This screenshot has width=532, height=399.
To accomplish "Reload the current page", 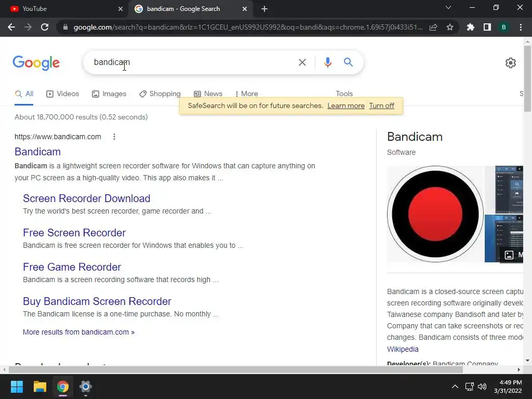I will click(x=45, y=27).
